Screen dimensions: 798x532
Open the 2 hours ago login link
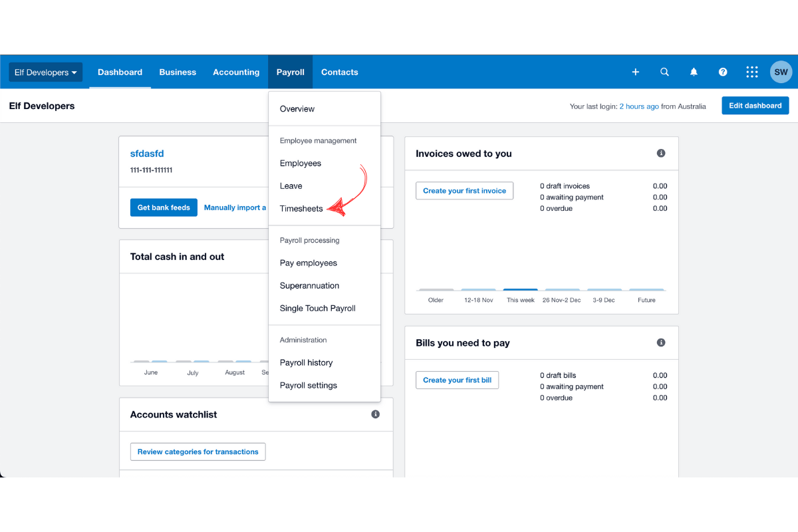click(x=639, y=106)
